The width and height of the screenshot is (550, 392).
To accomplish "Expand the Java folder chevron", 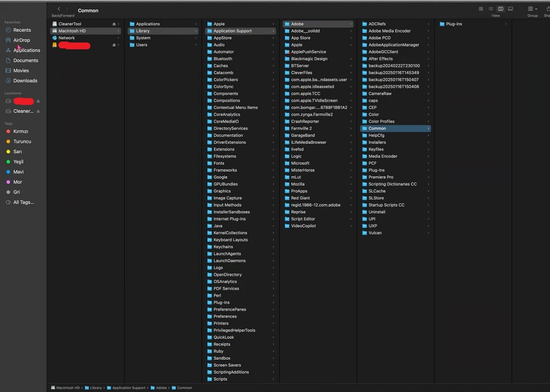I will [x=273, y=226].
